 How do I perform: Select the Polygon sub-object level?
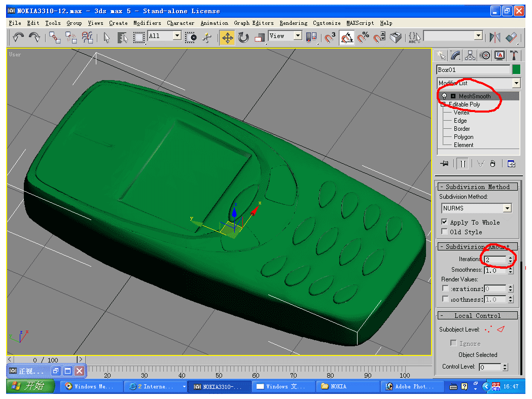point(464,137)
